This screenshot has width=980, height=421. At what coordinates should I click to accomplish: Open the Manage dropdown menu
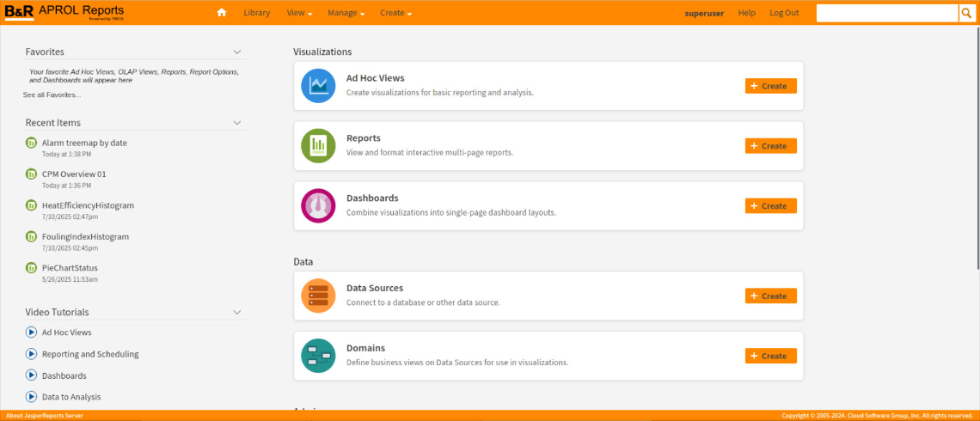[346, 13]
